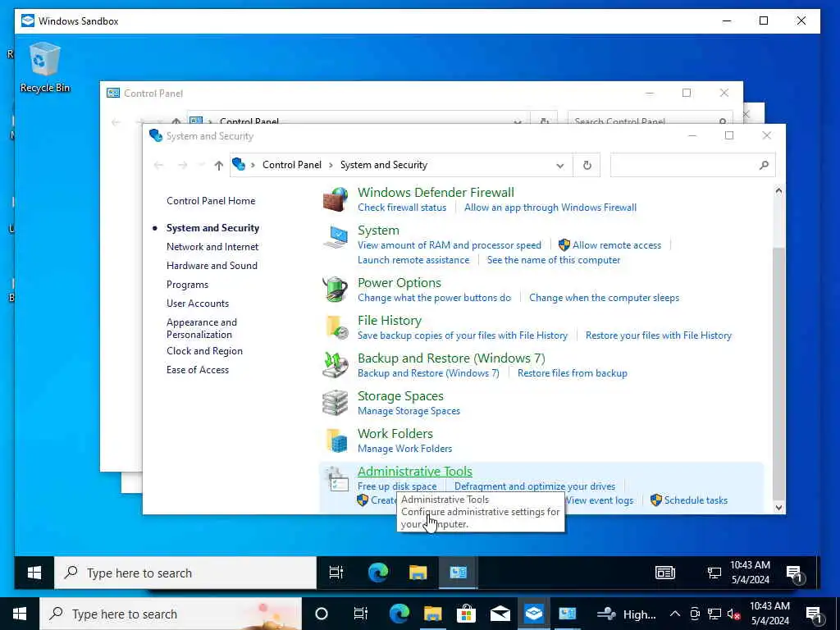Click scrollbar up arrow in System and Security

[x=778, y=191]
